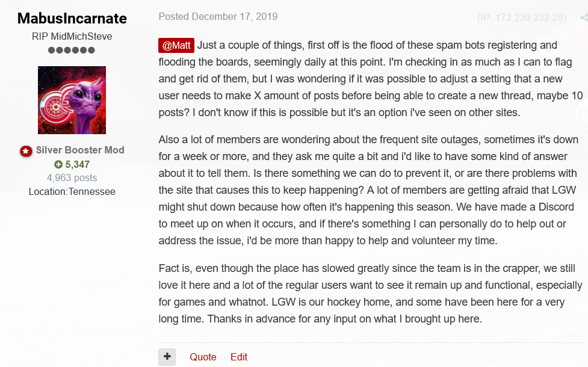Click the paragraph about spam bots
The height and width of the screenshot is (367, 588).
click(x=367, y=79)
